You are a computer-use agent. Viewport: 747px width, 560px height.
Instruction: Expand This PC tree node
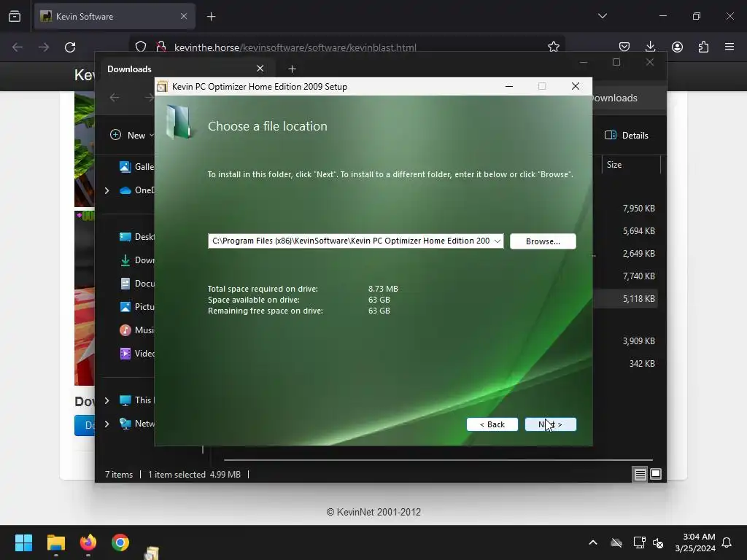[x=107, y=400]
